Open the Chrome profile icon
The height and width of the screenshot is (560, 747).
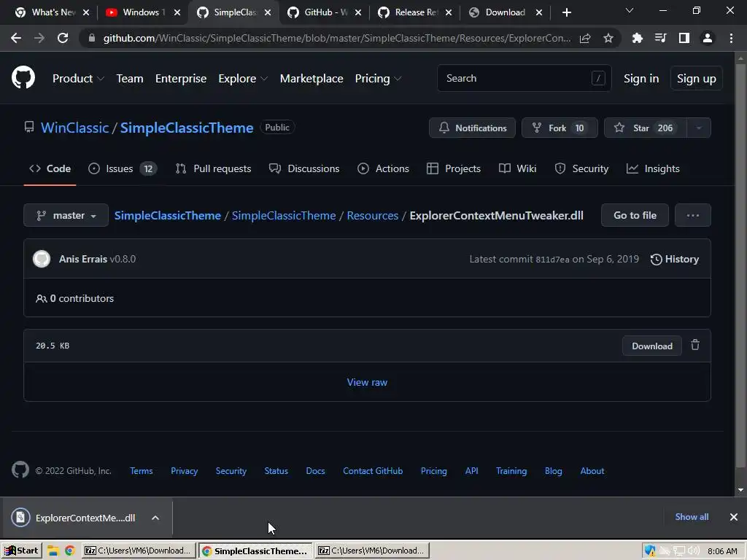708,38
